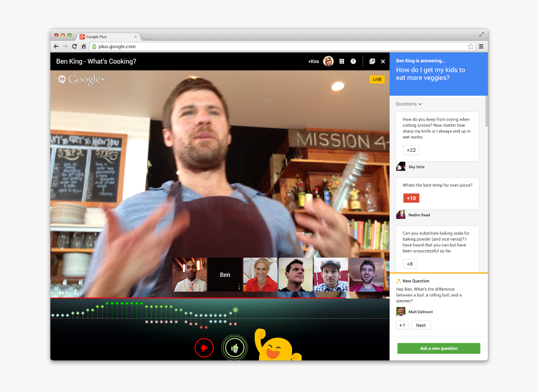Select participant in black shirt thumbnail
The image size is (538, 392).
[x=295, y=274]
